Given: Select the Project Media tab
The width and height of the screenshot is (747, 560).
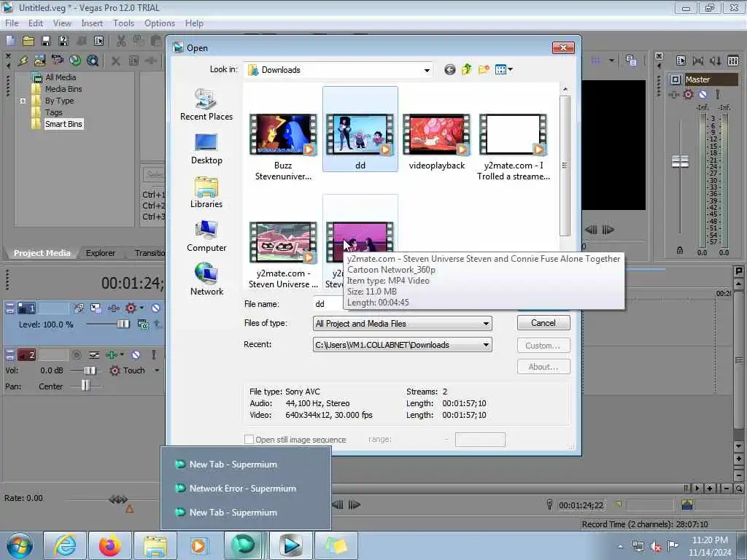Looking at the screenshot, I should tap(42, 253).
